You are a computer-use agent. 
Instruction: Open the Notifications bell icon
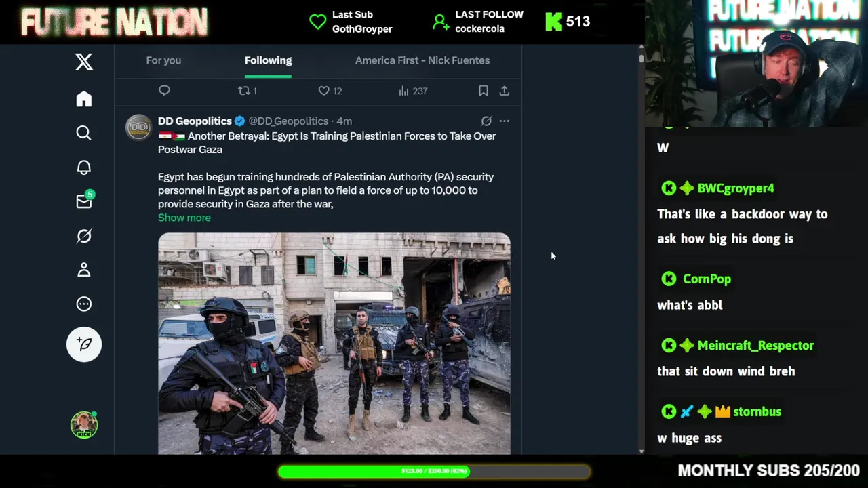pos(84,167)
